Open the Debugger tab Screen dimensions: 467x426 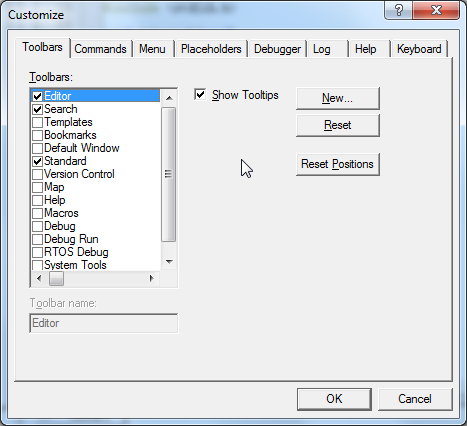(x=277, y=49)
